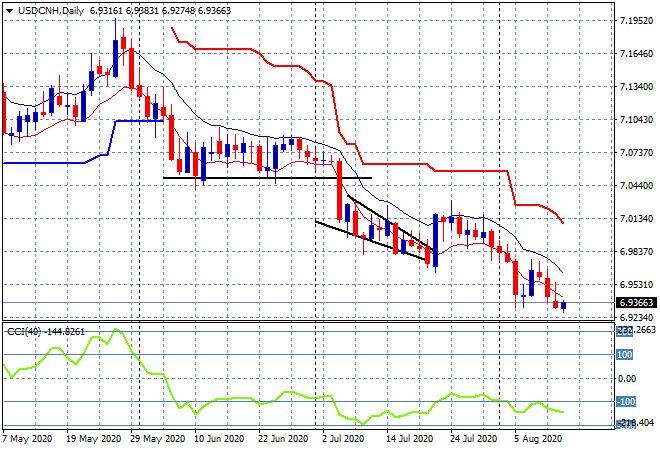Click the CCI -100 level label
The width and height of the screenshot is (660, 450).
tap(625, 402)
